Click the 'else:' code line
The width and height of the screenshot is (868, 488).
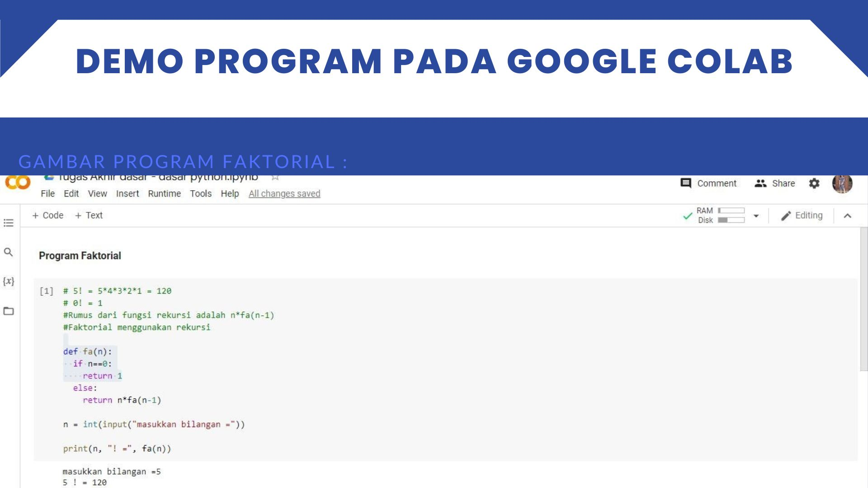point(85,388)
